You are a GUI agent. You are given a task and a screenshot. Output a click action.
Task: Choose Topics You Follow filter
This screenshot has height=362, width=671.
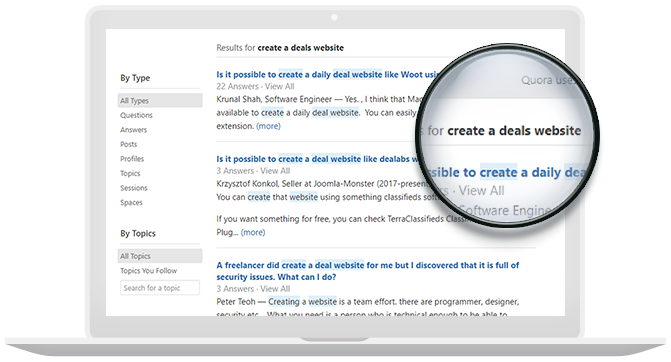point(148,270)
